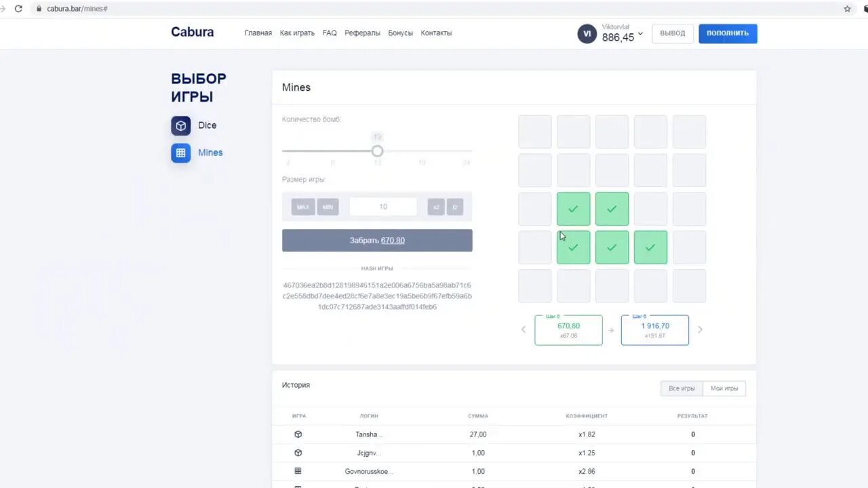Go to previous step with left chevron

524,329
